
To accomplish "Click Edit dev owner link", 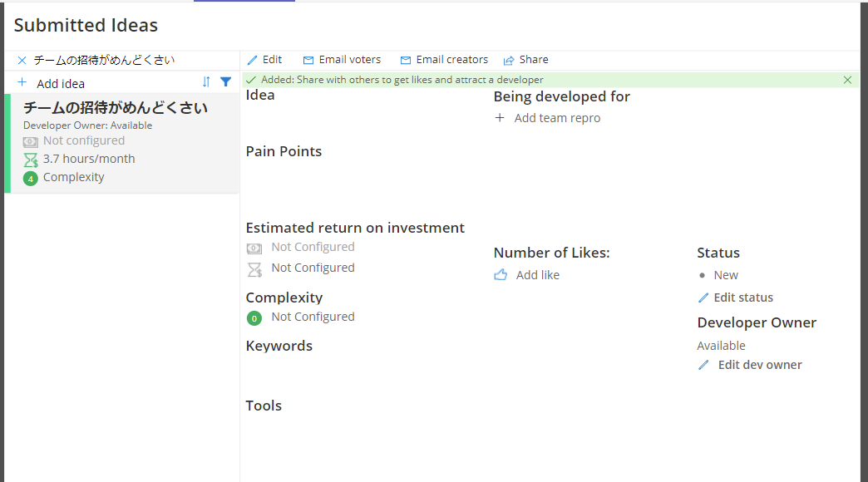I will pos(759,365).
